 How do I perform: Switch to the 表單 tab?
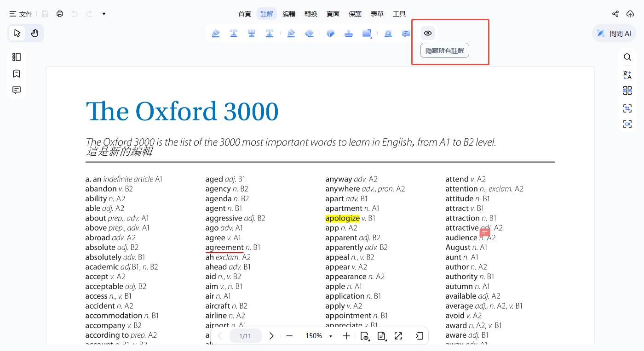pos(377,14)
